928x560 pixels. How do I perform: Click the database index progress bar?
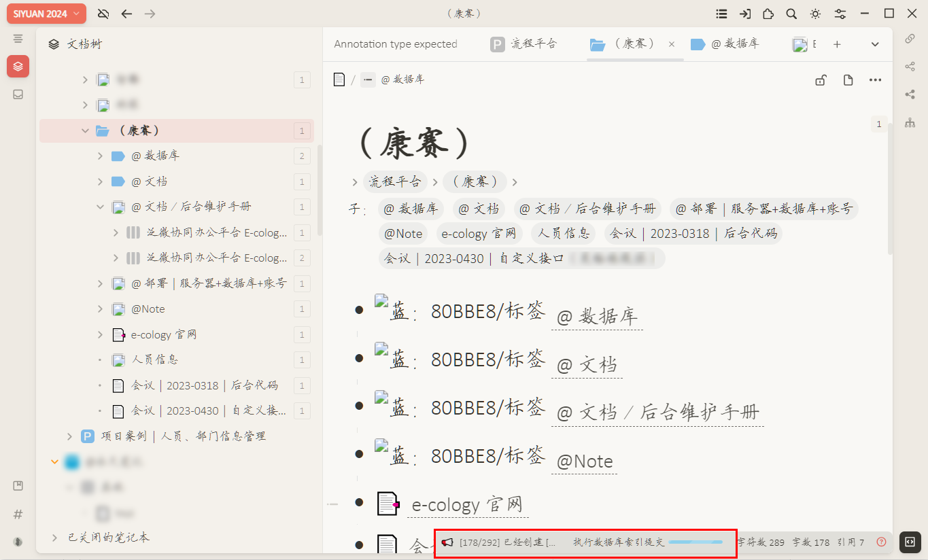695,542
